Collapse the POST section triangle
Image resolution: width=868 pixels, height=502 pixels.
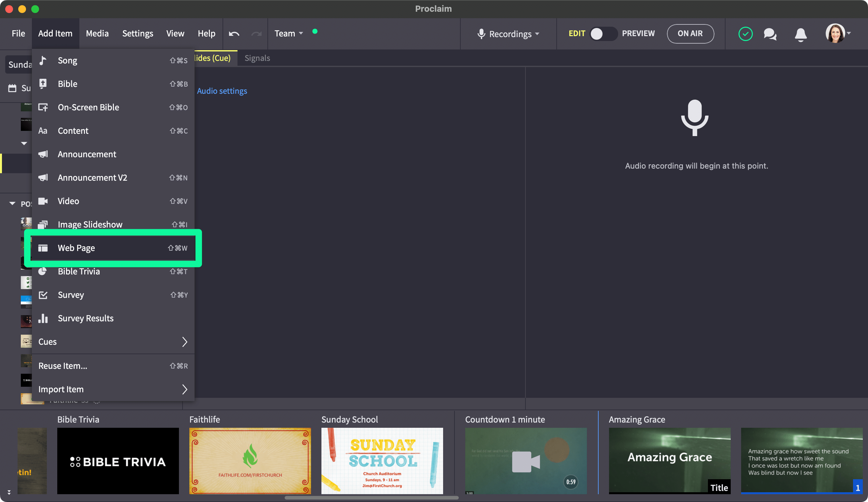(12, 203)
